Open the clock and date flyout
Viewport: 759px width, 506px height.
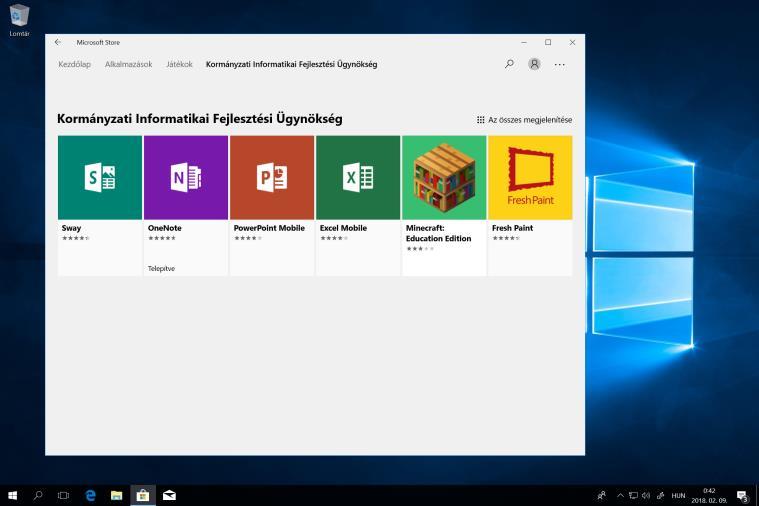(x=709, y=495)
